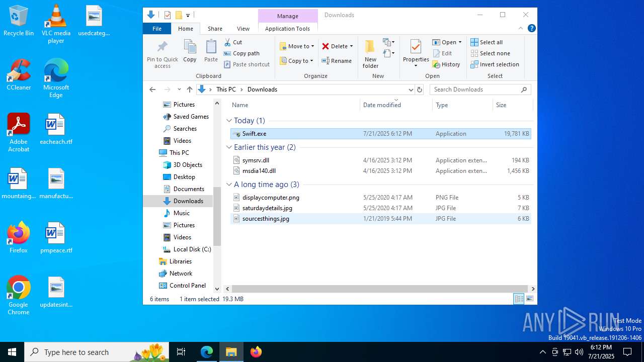This screenshot has height=362, width=644.
Task: Select displaycomputer.png file
Action: point(380,198)
